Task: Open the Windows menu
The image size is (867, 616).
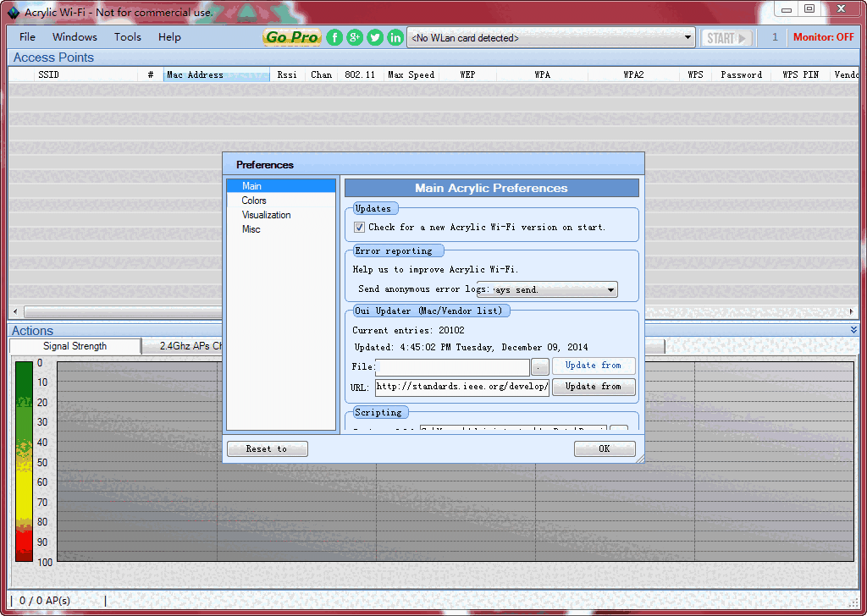Action: point(75,37)
